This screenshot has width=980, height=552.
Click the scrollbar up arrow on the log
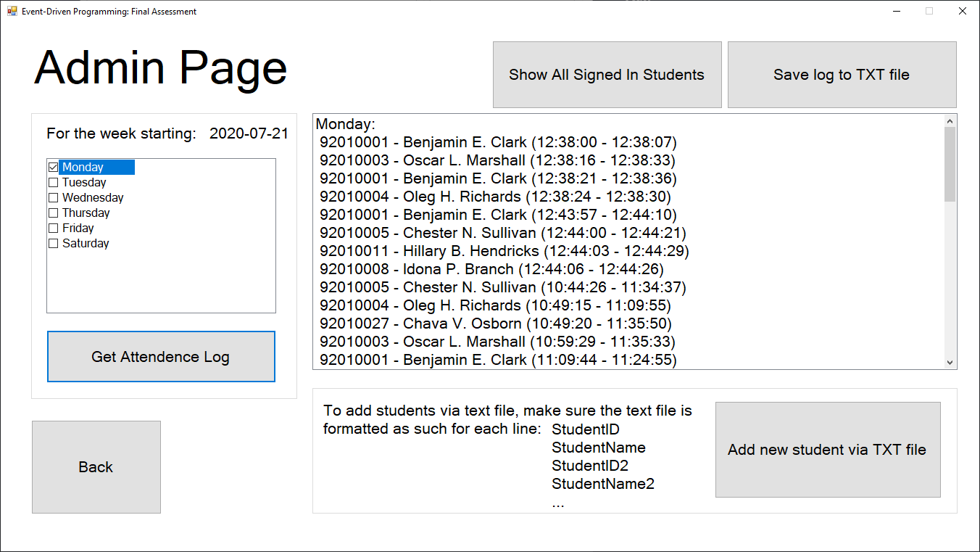click(x=950, y=120)
